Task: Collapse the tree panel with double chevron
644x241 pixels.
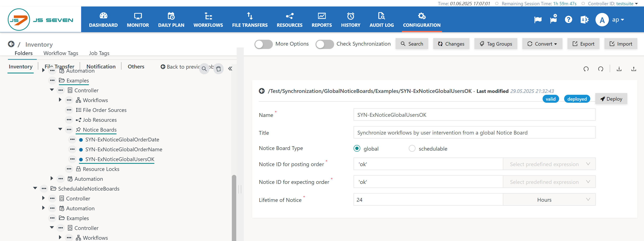Action: (x=230, y=69)
